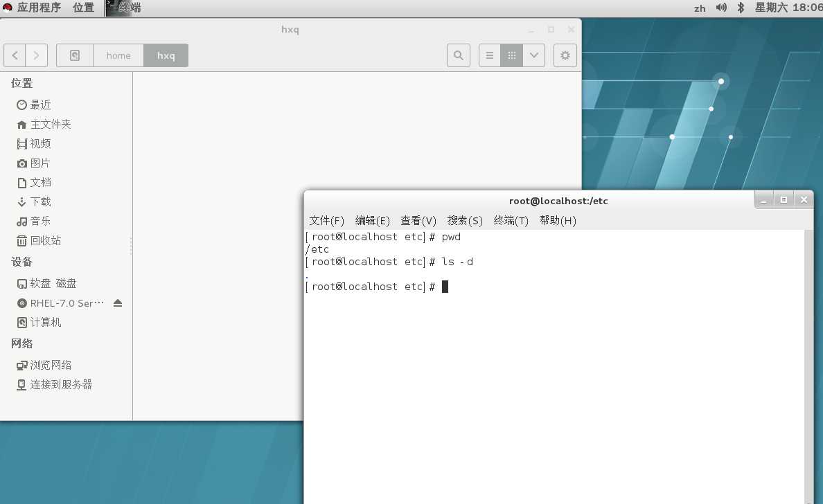Open the view options dropdown arrow
This screenshot has width=823, height=504.
pyautogui.click(x=534, y=55)
